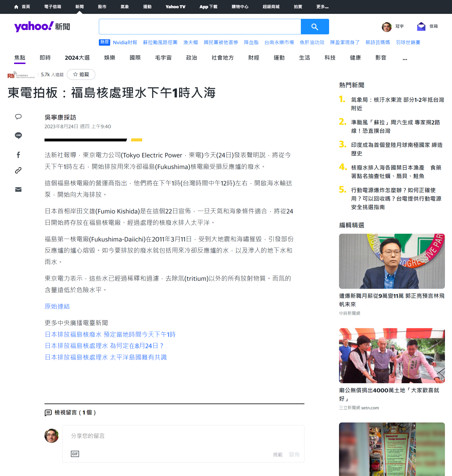The image size is (452, 476).
Task: Open the 郭正亮 editor pick thumbnail
Action: 391,261
